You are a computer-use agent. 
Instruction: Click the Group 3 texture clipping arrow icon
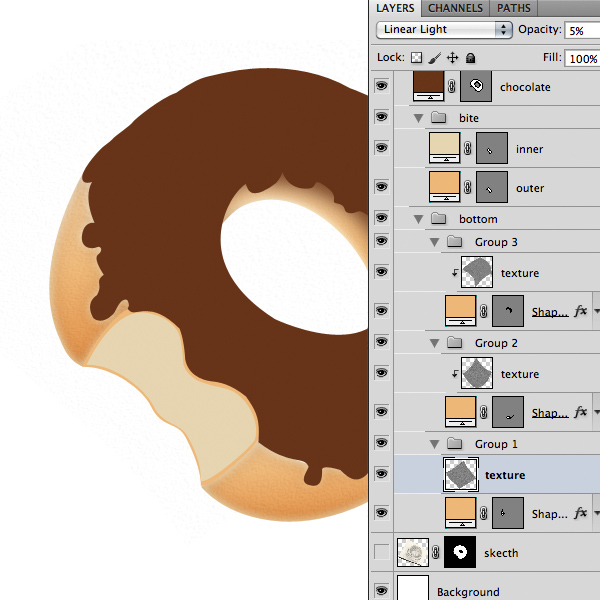coord(454,272)
